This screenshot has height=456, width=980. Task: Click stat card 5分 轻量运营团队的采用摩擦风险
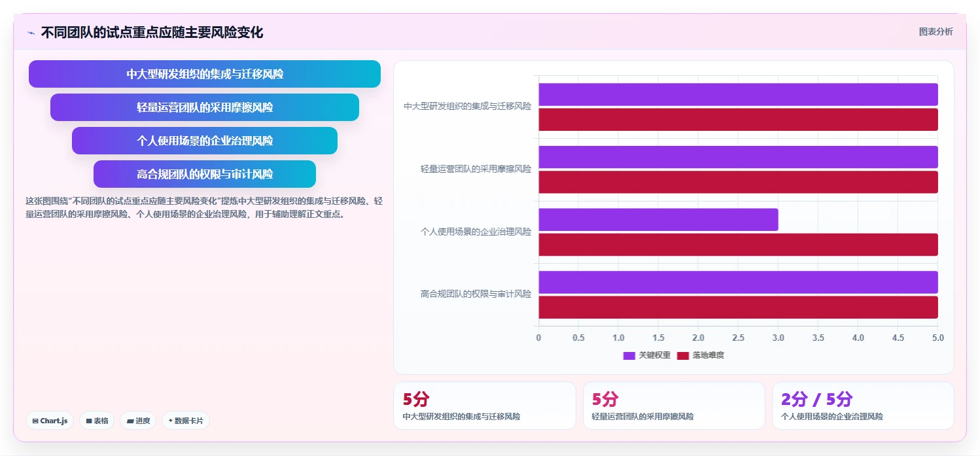pos(674,406)
